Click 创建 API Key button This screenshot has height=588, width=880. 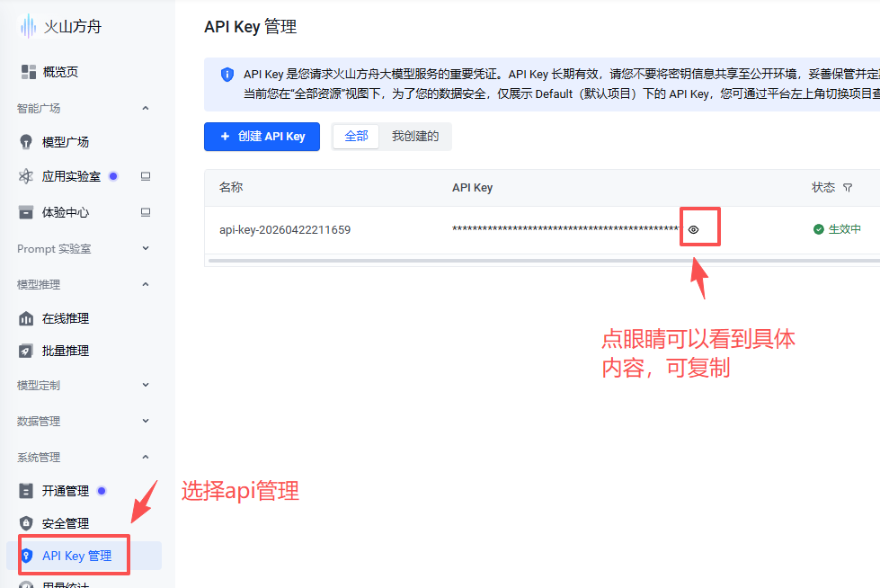(x=262, y=137)
